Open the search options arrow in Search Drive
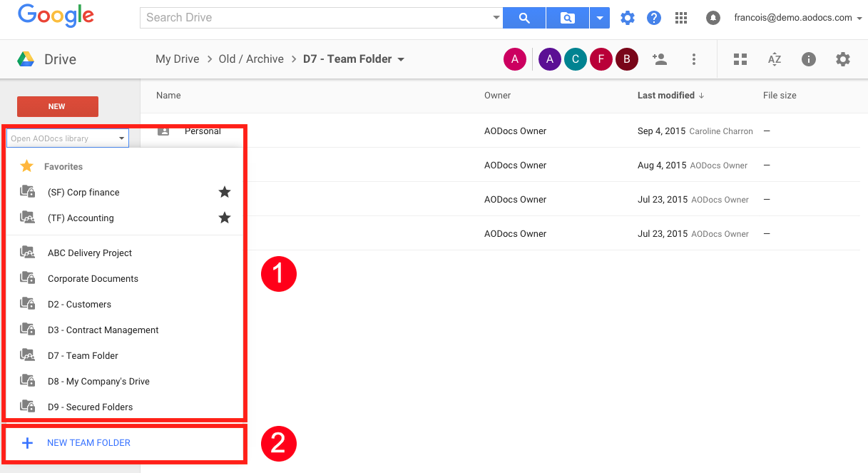 (496, 18)
